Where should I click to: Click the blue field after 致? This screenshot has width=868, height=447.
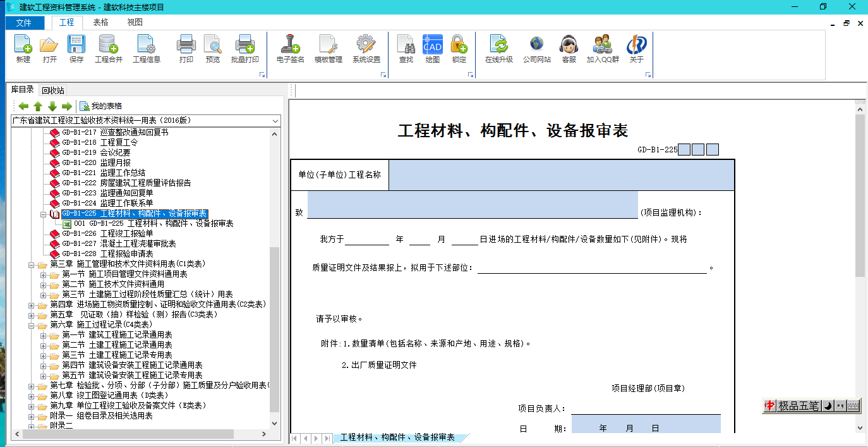click(473, 205)
